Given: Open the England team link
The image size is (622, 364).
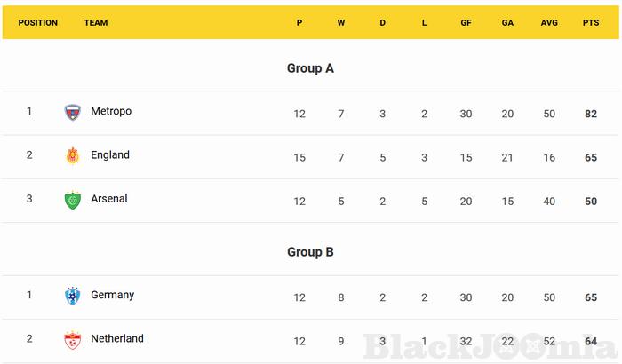Looking at the screenshot, I should (110, 155).
